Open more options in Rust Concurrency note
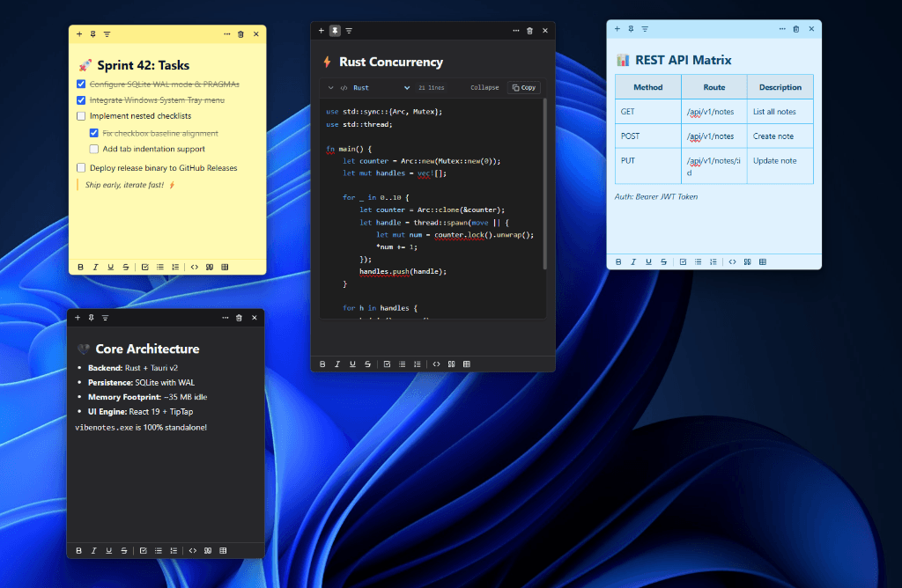Viewport: 902px width, 588px height. 516,31
